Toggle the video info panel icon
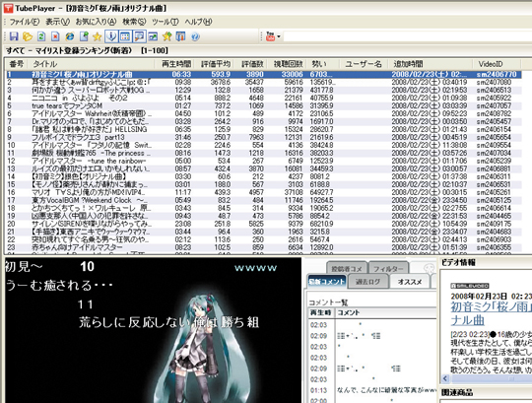The height and width of the screenshot is (403, 532). point(111,36)
